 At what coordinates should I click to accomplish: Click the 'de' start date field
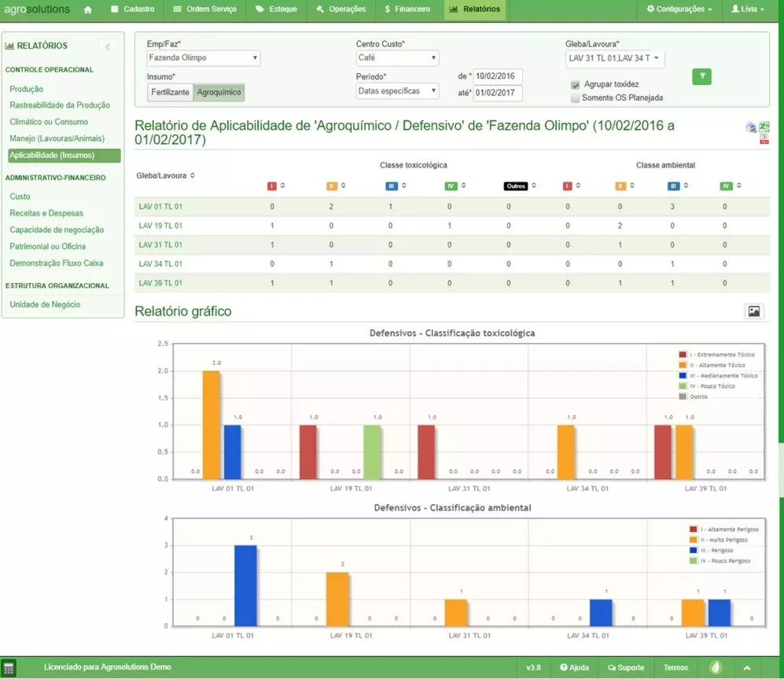click(498, 76)
